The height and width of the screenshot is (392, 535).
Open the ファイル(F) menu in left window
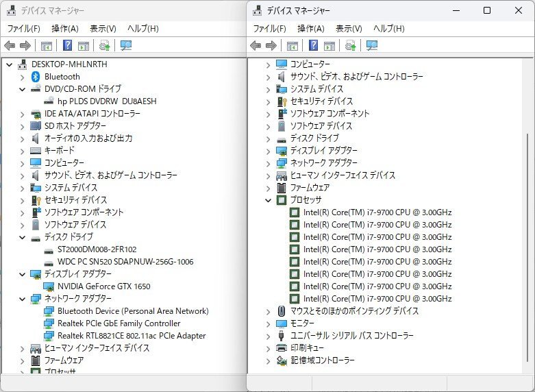[x=23, y=29]
